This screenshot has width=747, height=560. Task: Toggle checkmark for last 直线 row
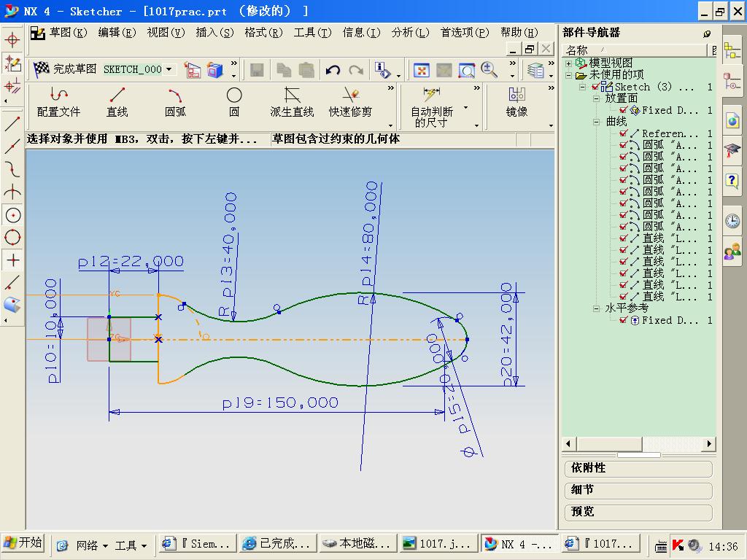[x=623, y=297]
